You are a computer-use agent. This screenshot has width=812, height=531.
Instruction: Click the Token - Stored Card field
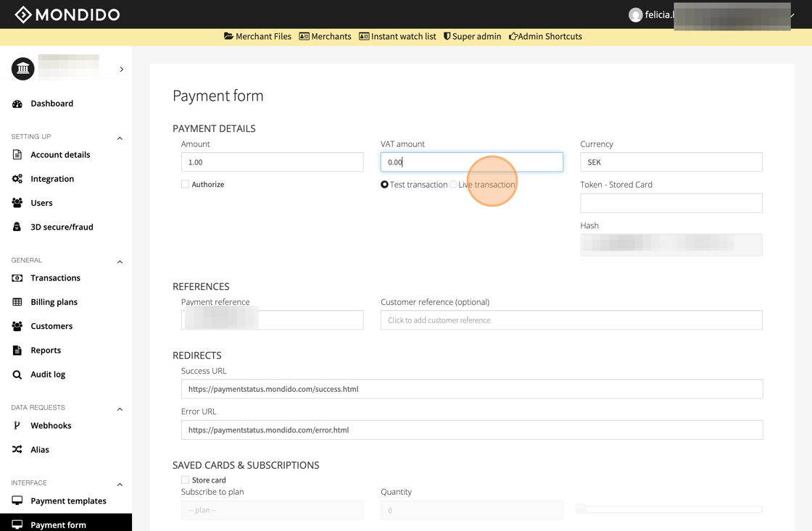[671, 203]
